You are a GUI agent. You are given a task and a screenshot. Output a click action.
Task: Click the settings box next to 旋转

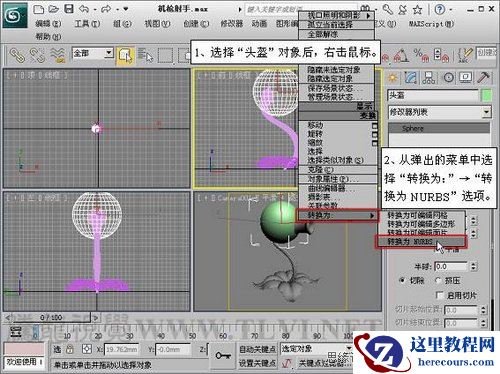tap(375, 135)
